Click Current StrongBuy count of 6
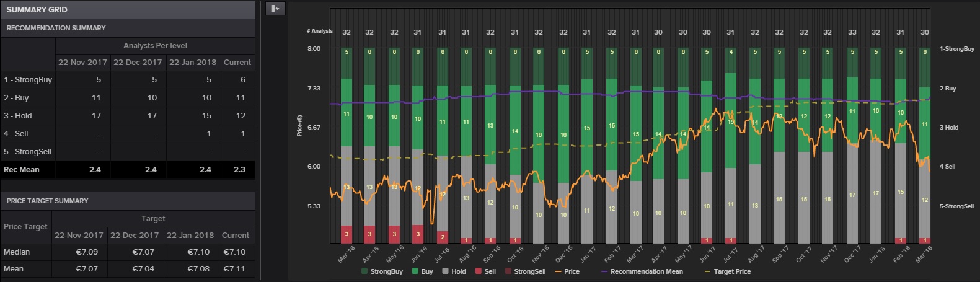 (243, 80)
